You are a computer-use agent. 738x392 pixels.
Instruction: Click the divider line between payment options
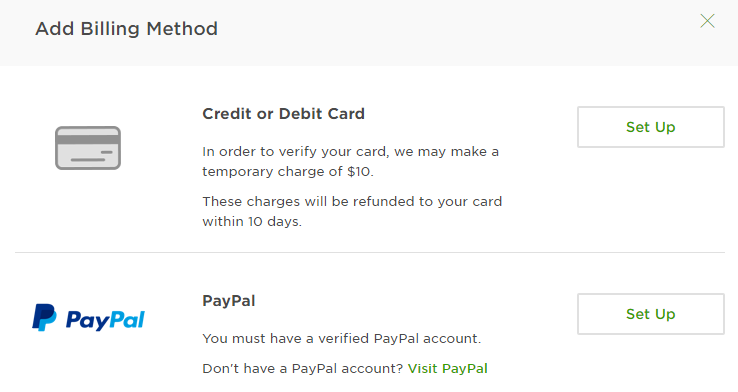click(370, 252)
